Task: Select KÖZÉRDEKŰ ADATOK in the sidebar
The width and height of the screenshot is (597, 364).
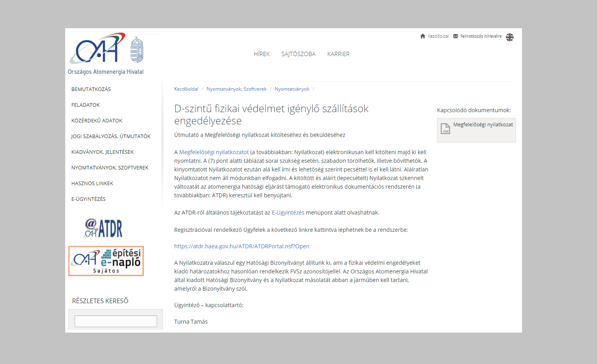Action: 97,121
